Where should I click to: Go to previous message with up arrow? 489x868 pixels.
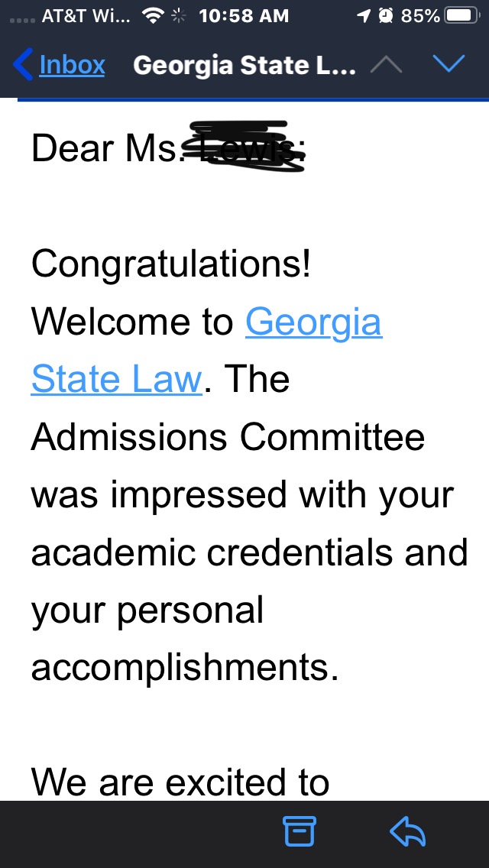pyautogui.click(x=386, y=65)
